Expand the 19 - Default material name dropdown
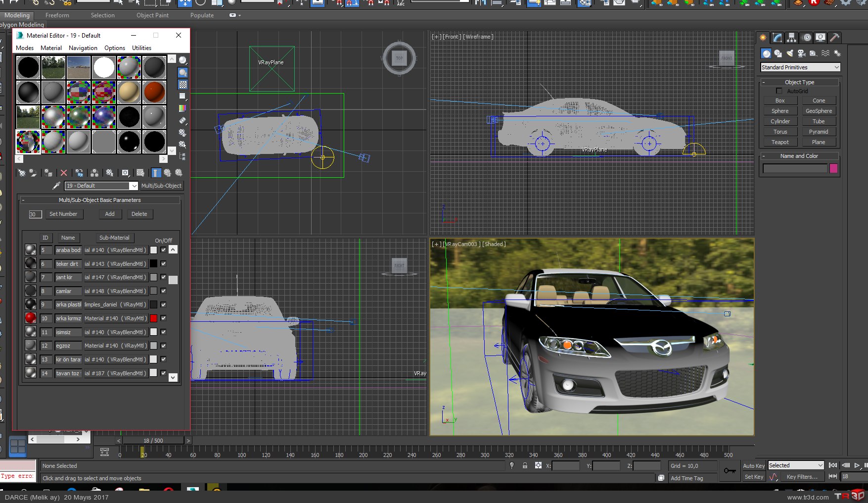 [134, 186]
